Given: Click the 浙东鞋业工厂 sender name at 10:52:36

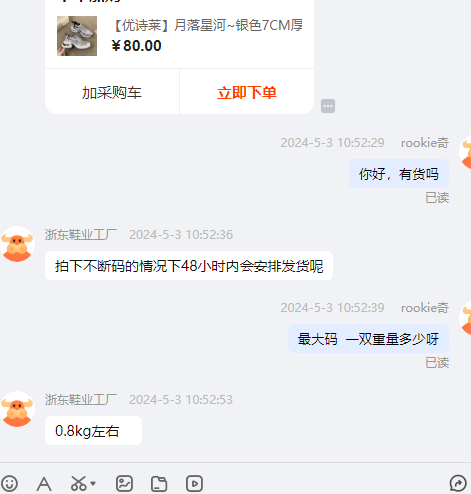Looking at the screenshot, I should pyautogui.click(x=81, y=234).
